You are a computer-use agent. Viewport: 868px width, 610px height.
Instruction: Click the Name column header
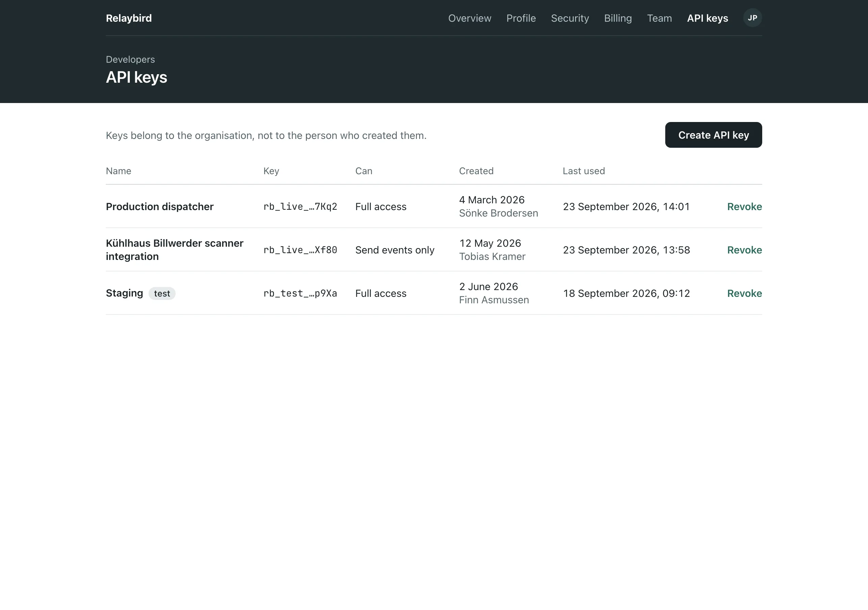coord(118,171)
